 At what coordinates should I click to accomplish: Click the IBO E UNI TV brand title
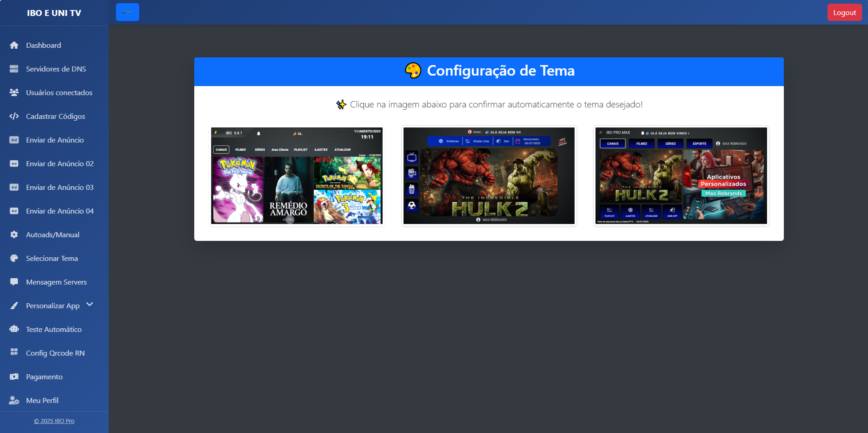point(54,13)
